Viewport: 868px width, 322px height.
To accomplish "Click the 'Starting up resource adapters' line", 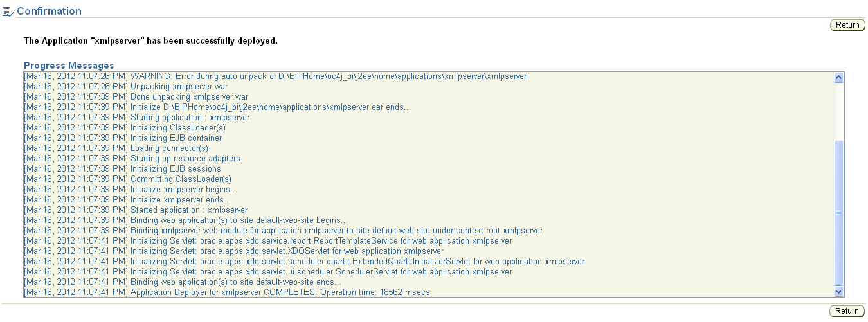I will click(132, 159).
